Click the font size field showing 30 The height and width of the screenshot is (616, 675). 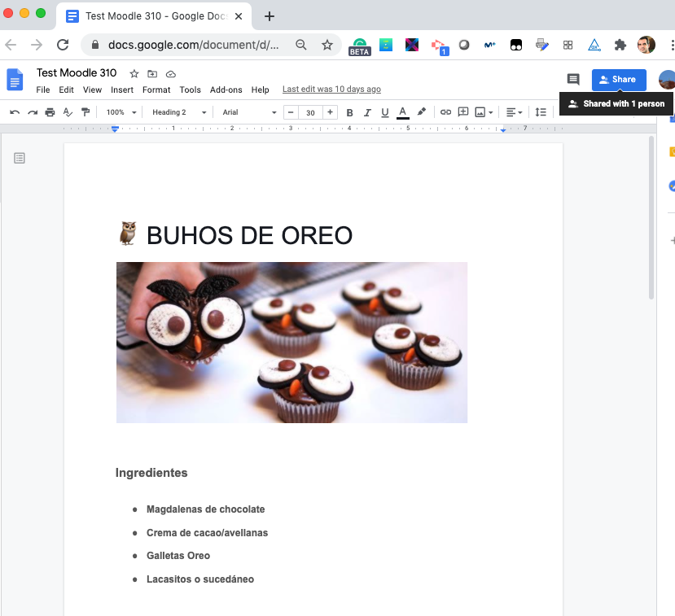pos(310,113)
